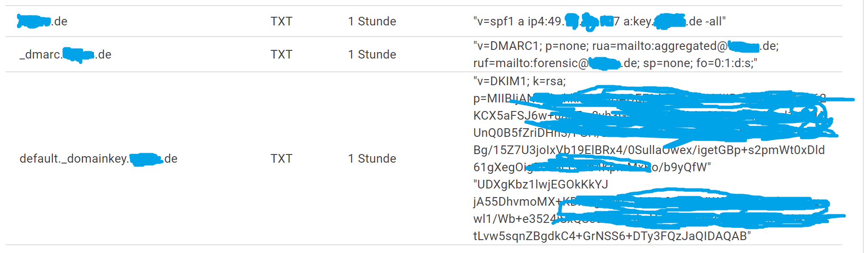
Task: Click the DKIM line starting "KCX5aFSJ6w"
Action: pyautogui.click(x=509, y=116)
